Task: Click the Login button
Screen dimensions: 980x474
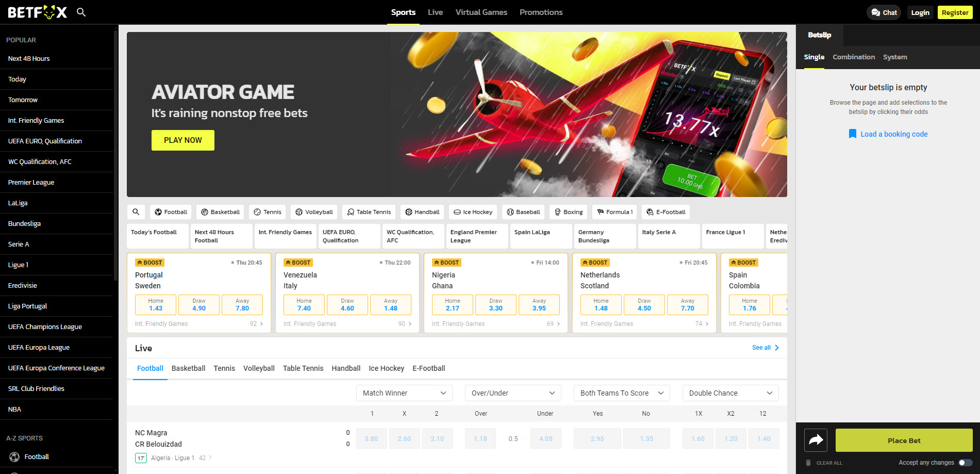Action: (920, 12)
